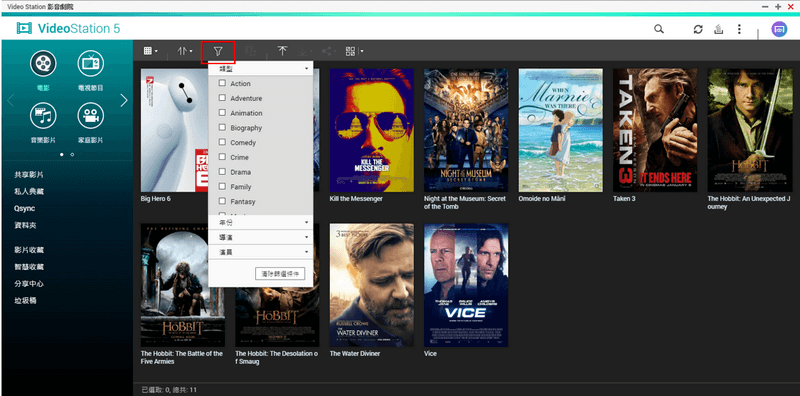The width and height of the screenshot is (800, 396).
Task: Open Private Collection (私人典藏) in sidebar
Action: coord(29,191)
